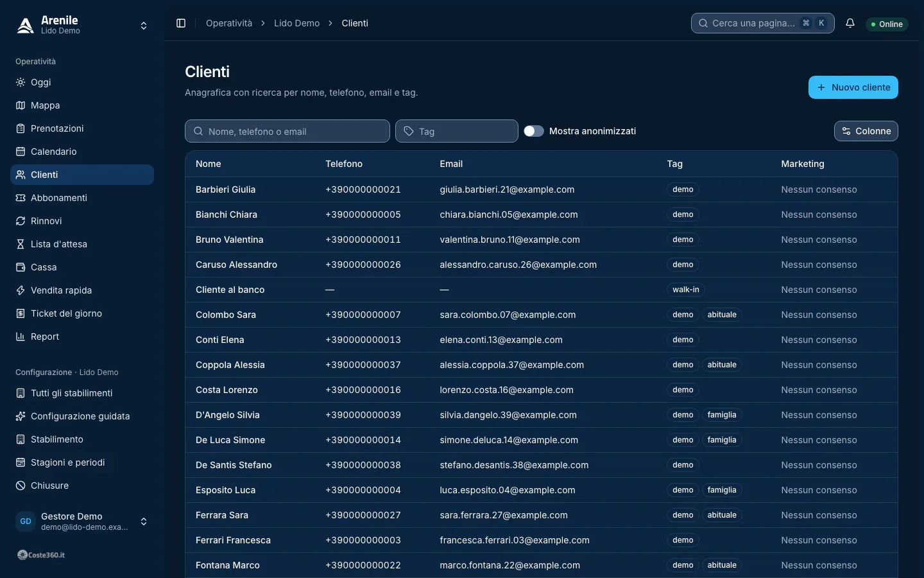Click the Report chart icon

pyautogui.click(x=21, y=337)
